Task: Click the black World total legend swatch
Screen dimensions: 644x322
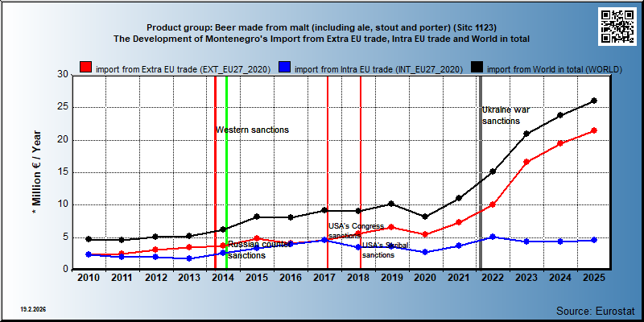Action: point(477,68)
